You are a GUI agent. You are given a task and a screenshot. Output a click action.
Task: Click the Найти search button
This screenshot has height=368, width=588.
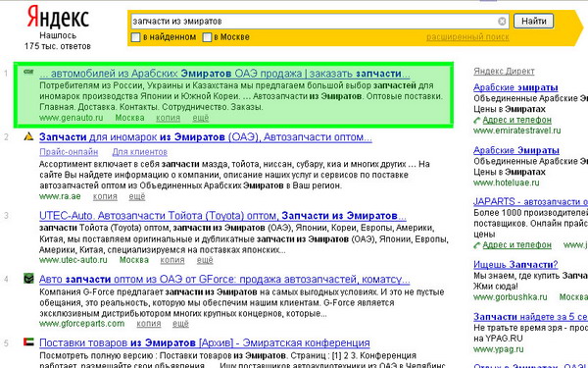[533, 21]
